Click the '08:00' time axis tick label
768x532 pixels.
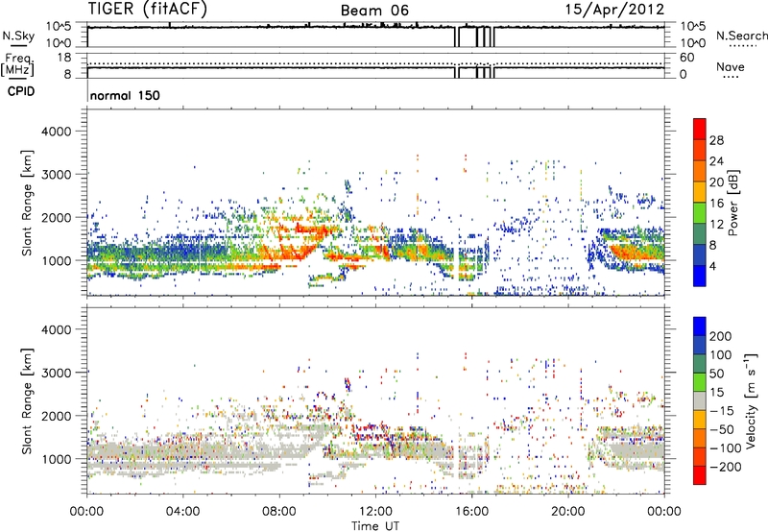(279, 512)
